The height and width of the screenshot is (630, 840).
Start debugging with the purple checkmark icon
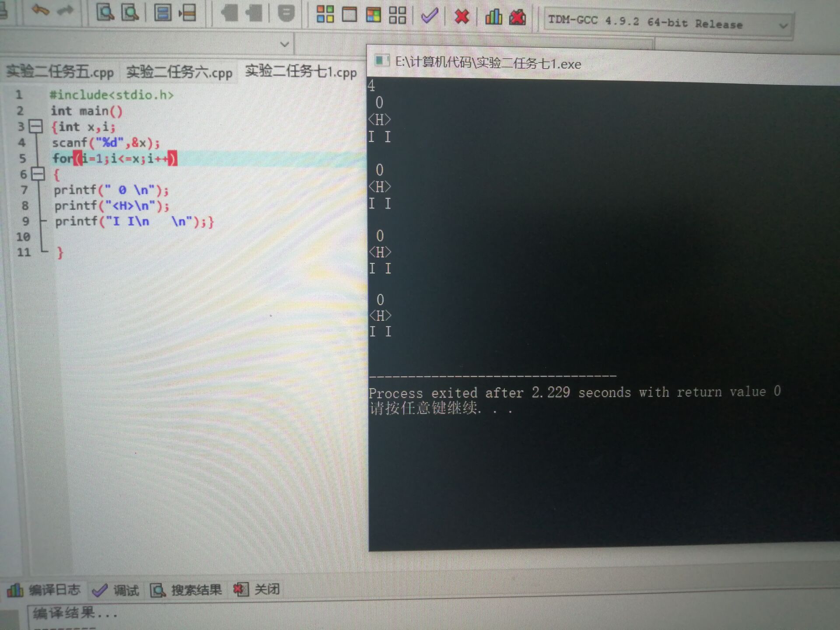pos(429,16)
